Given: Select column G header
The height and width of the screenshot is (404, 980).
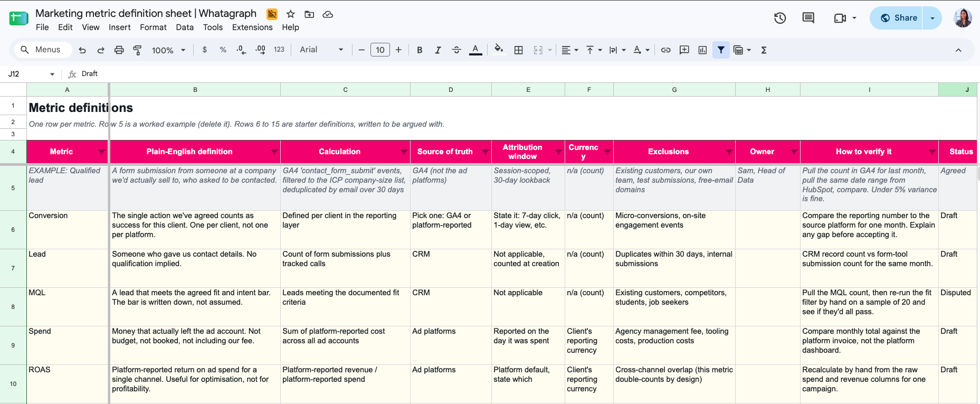Looking at the screenshot, I should point(674,90).
